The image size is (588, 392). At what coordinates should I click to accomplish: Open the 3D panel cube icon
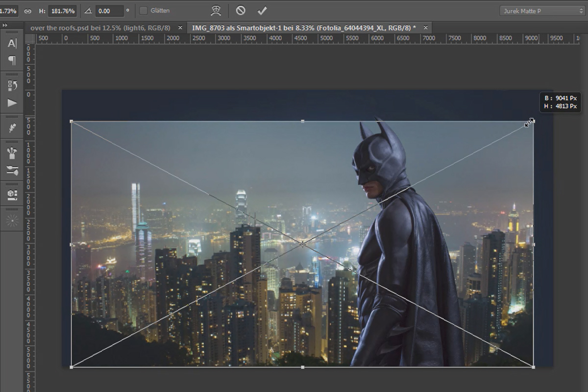tap(12, 195)
